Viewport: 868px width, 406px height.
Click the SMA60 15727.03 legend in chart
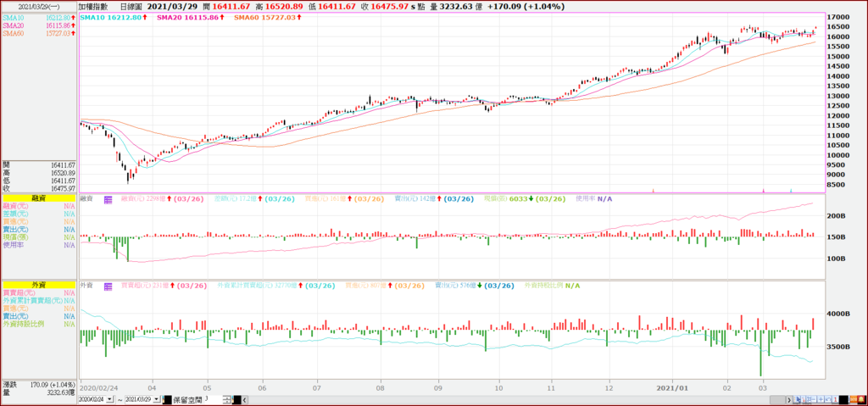(268, 18)
